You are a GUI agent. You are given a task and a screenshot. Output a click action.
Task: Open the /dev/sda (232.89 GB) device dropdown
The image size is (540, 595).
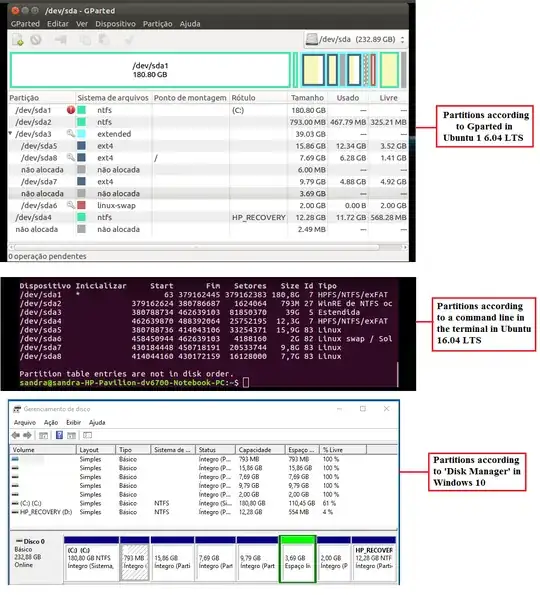pyautogui.click(x=356, y=39)
